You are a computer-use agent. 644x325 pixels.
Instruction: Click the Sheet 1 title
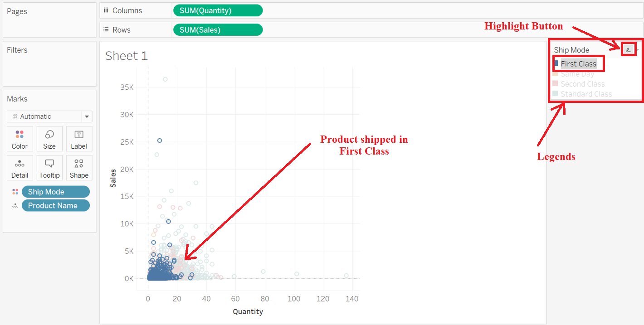pyautogui.click(x=127, y=56)
